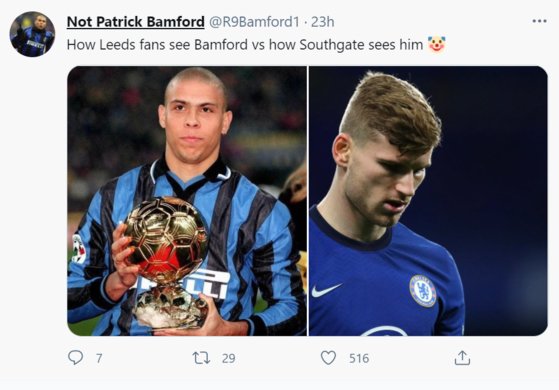Retweet this post via the retweet icon
559x390 pixels.
(201, 358)
